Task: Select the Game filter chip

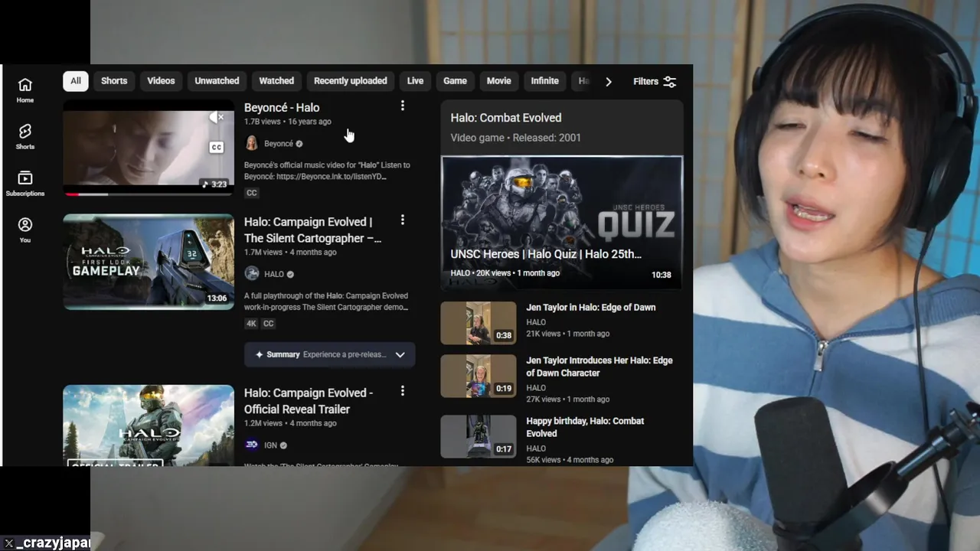Action: coord(455,81)
